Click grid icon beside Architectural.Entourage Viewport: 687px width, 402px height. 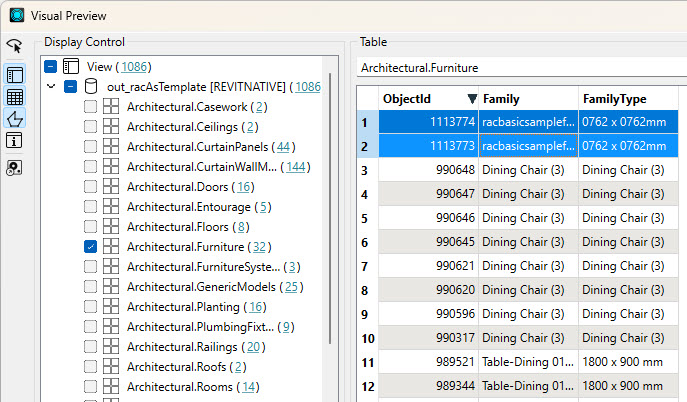tap(111, 207)
